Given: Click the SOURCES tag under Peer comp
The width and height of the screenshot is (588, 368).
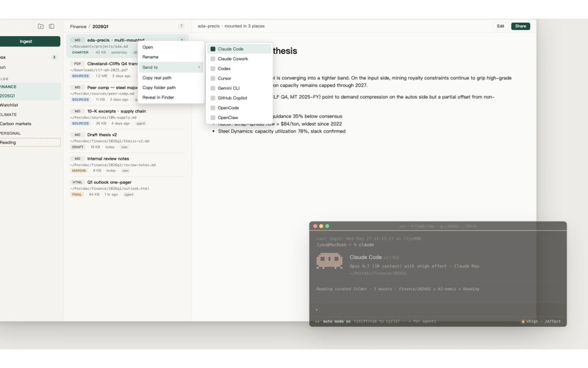Looking at the screenshot, I should pyautogui.click(x=80, y=100).
